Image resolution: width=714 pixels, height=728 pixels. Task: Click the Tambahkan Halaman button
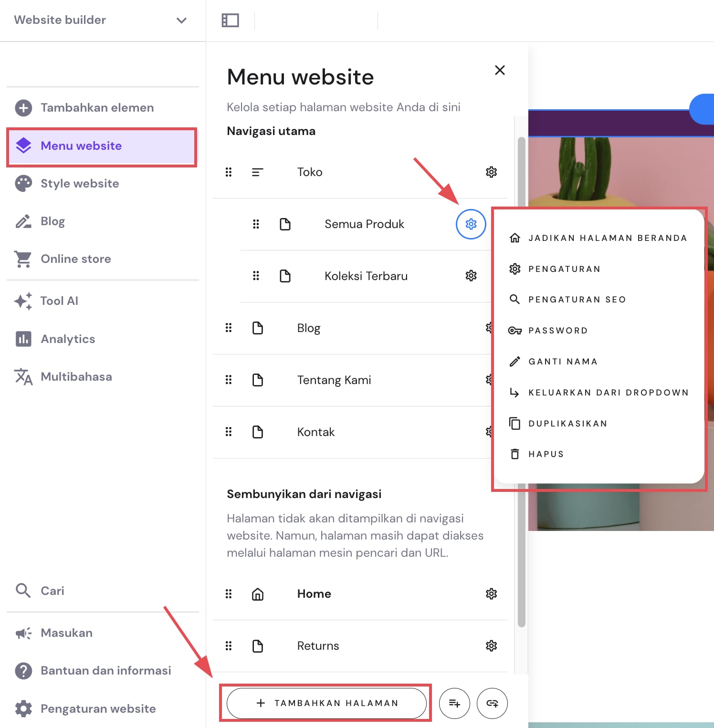pos(326,703)
